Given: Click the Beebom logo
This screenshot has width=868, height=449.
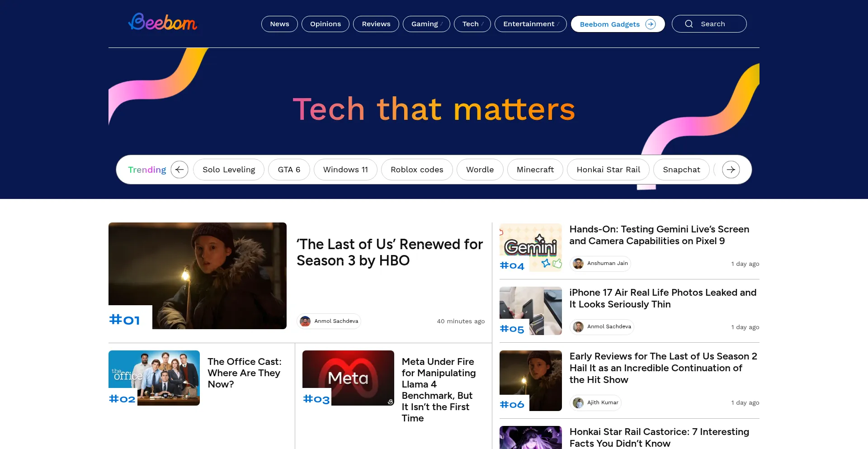Looking at the screenshot, I should click(x=163, y=22).
